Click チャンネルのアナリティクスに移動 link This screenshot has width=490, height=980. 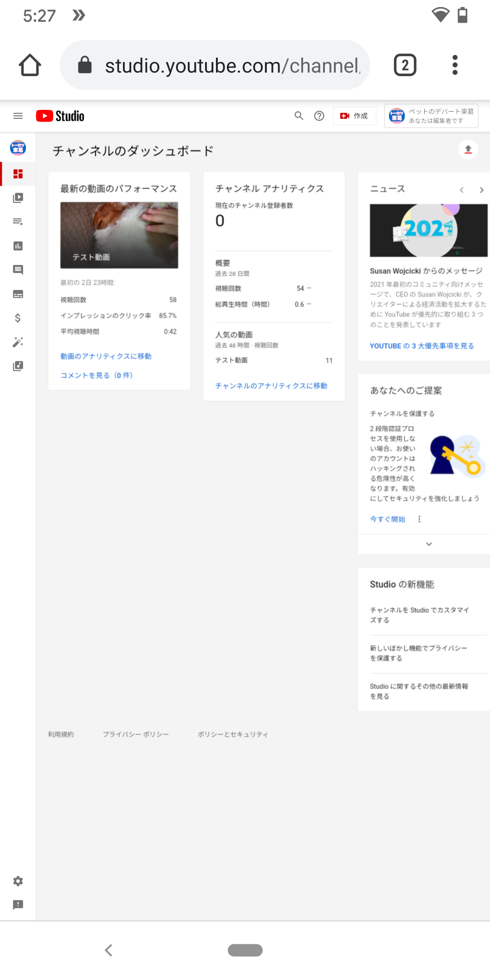click(x=271, y=386)
